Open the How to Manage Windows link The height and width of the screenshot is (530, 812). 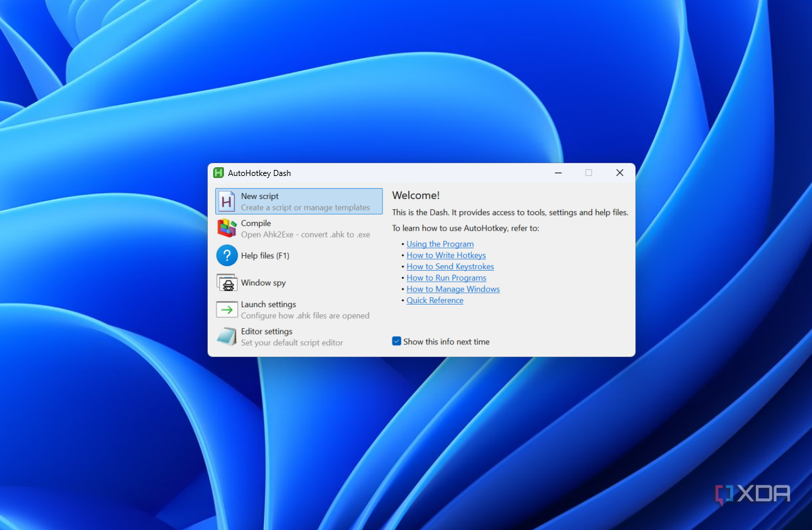[x=453, y=289]
